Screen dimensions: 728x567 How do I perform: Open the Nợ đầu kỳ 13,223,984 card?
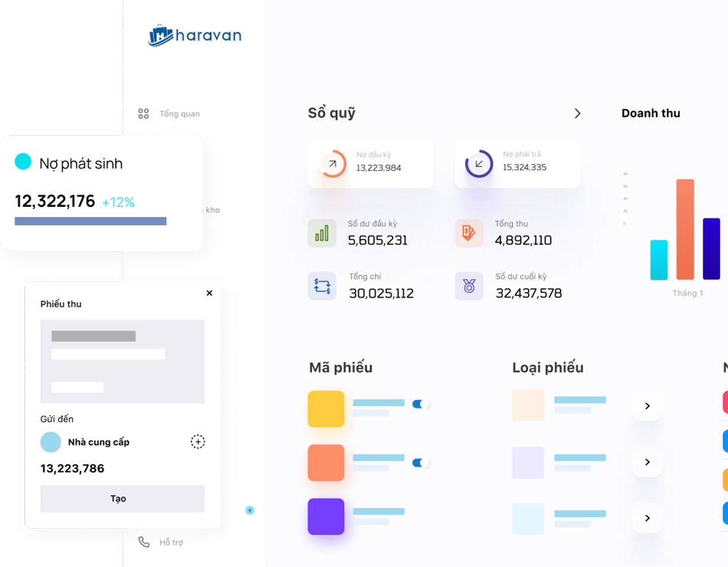pos(370,164)
